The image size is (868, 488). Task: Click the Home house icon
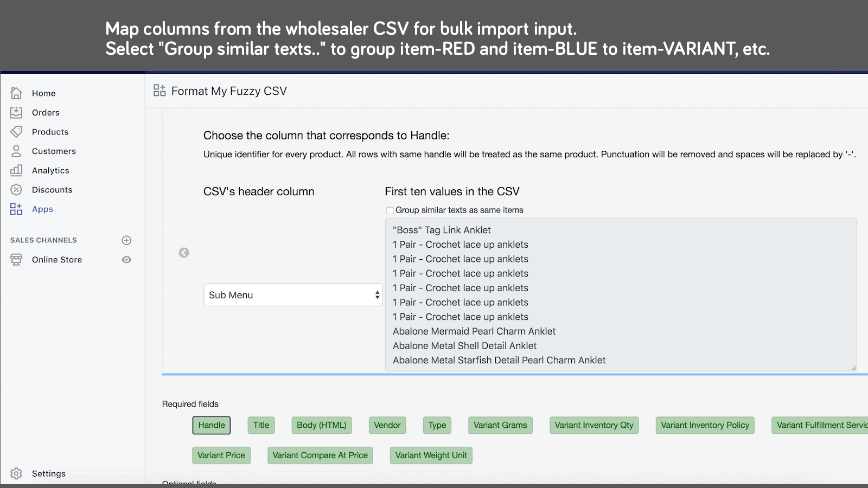(x=16, y=93)
